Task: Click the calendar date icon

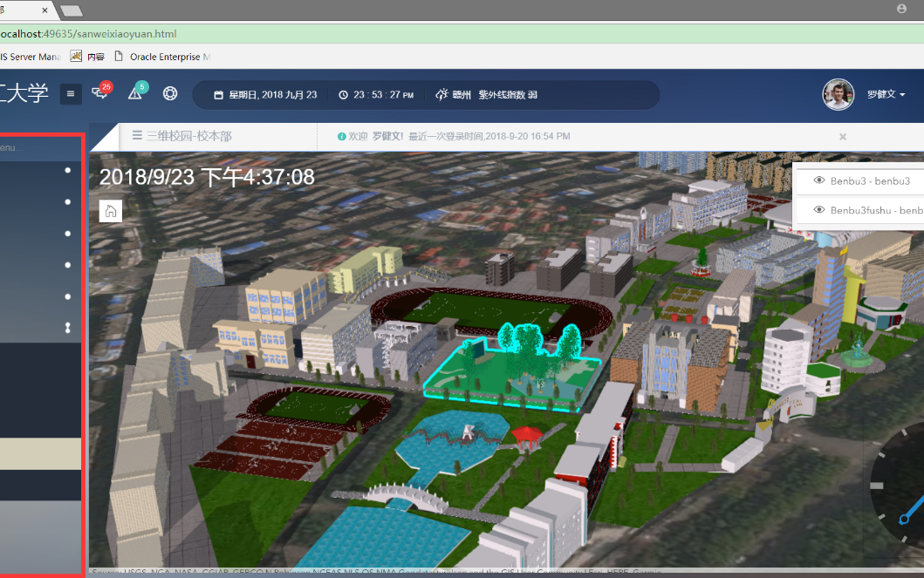Action: point(218,95)
